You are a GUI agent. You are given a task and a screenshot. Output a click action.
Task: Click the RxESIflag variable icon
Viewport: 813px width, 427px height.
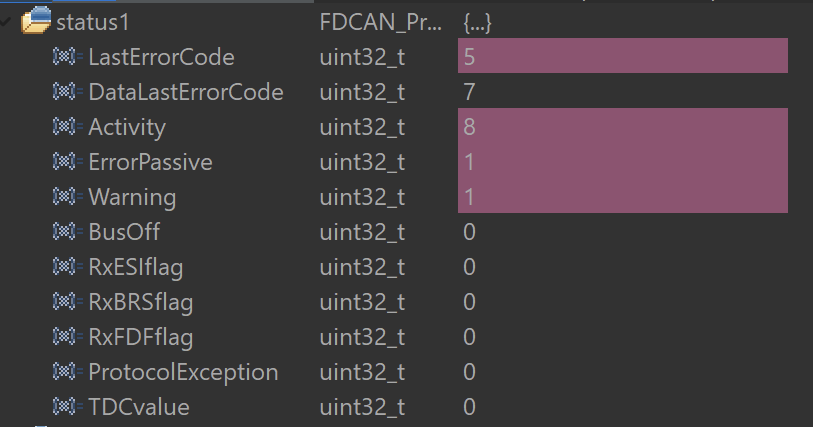click(65, 267)
